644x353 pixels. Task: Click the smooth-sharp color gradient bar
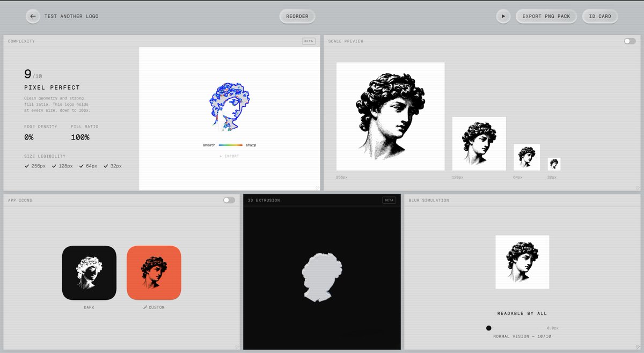click(x=231, y=145)
